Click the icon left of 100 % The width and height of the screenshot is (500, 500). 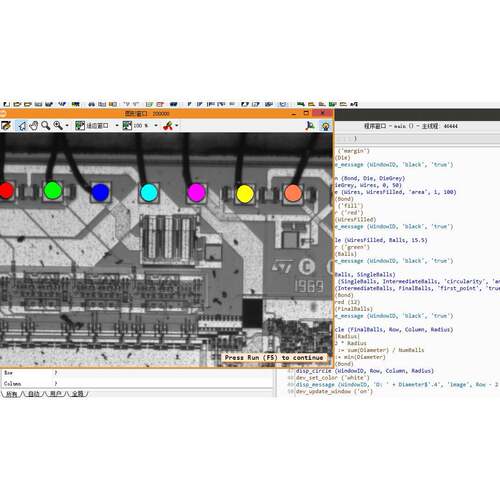(x=127, y=126)
